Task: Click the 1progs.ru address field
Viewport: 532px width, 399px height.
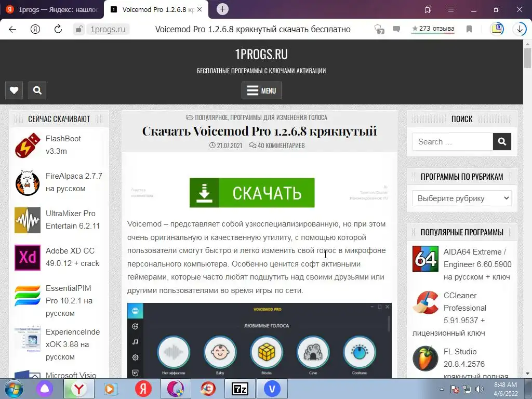Action: (108, 30)
